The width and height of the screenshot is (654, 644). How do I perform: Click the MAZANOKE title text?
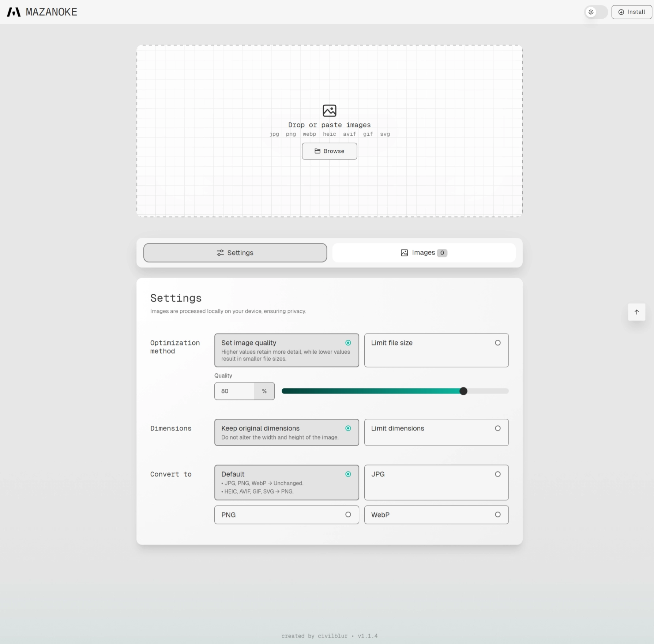click(52, 12)
